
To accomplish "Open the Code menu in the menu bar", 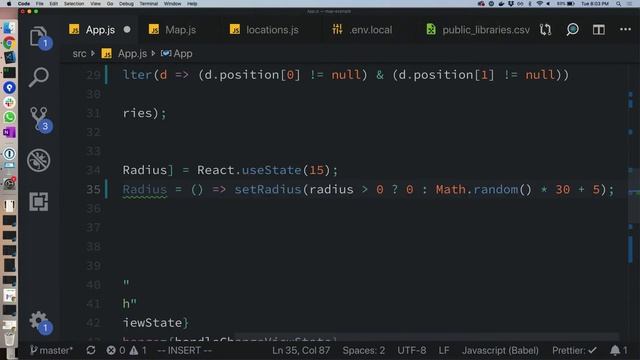I will coord(24,4).
